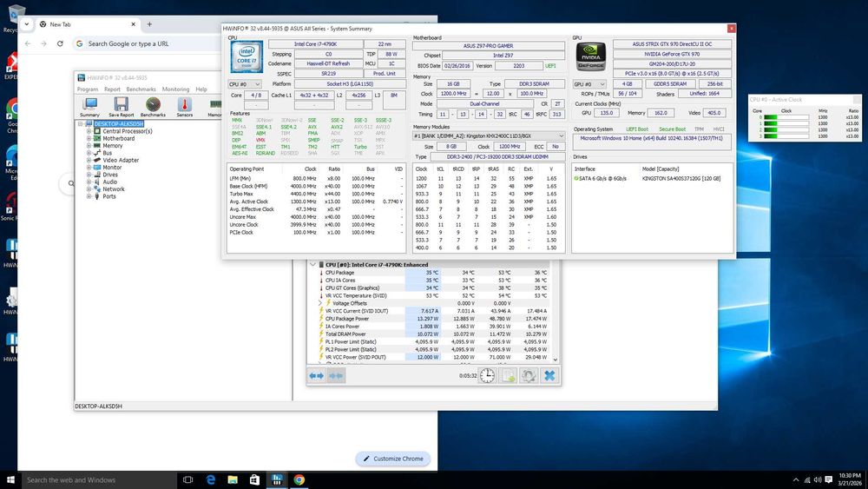Open a new Chrome tab with plus

tap(149, 24)
